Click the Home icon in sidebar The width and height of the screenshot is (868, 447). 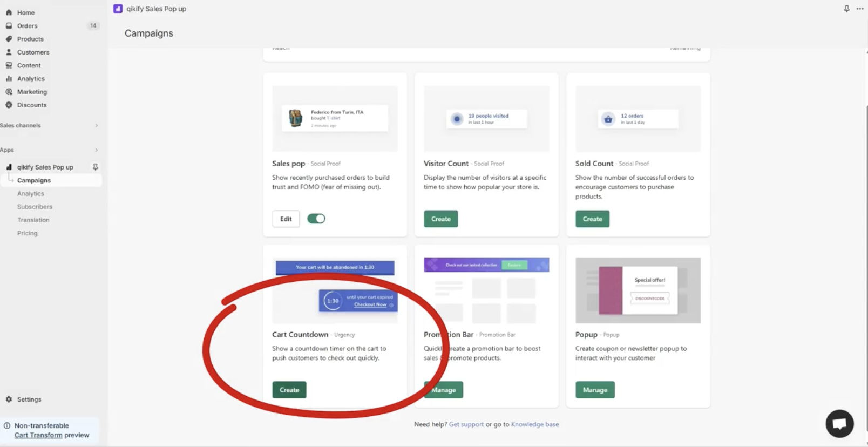click(x=9, y=12)
